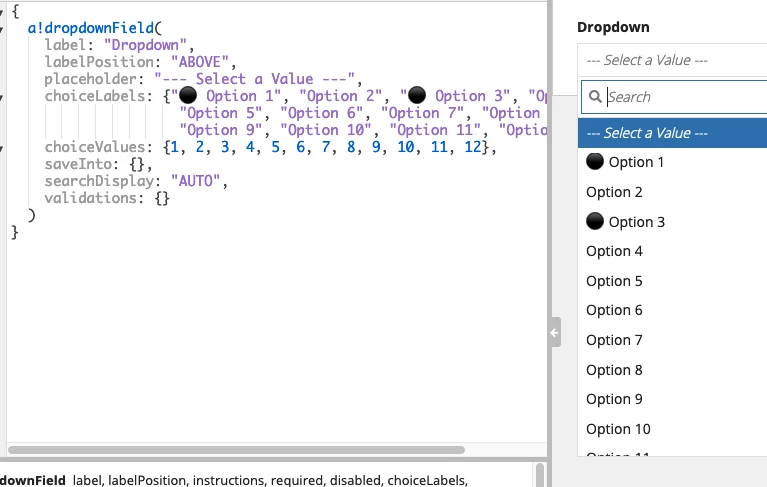Choose the highlighted Select a Value entry
The image size is (767, 487).
pyautogui.click(x=672, y=133)
